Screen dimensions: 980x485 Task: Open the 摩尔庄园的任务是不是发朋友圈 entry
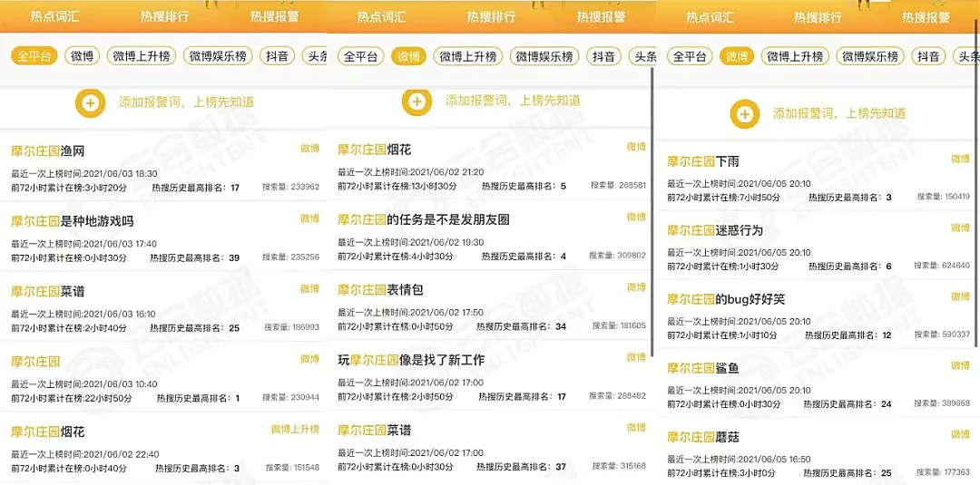click(490, 236)
